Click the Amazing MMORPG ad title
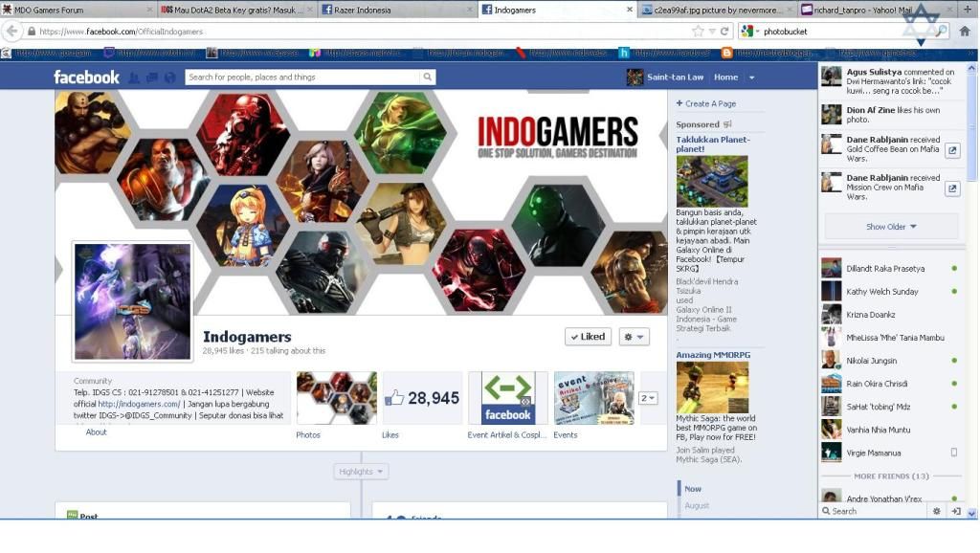Screen dimensions: 980x553 click(x=713, y=355)
